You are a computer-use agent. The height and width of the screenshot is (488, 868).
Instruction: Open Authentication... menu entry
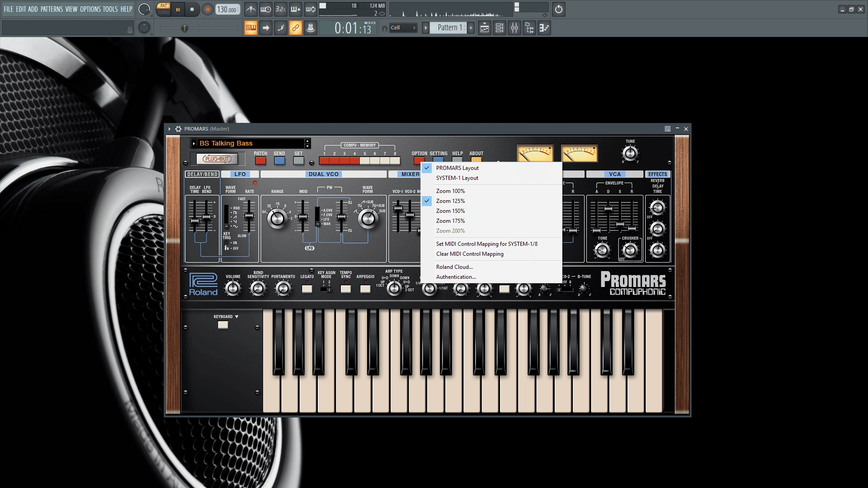(x=491, y=277)
